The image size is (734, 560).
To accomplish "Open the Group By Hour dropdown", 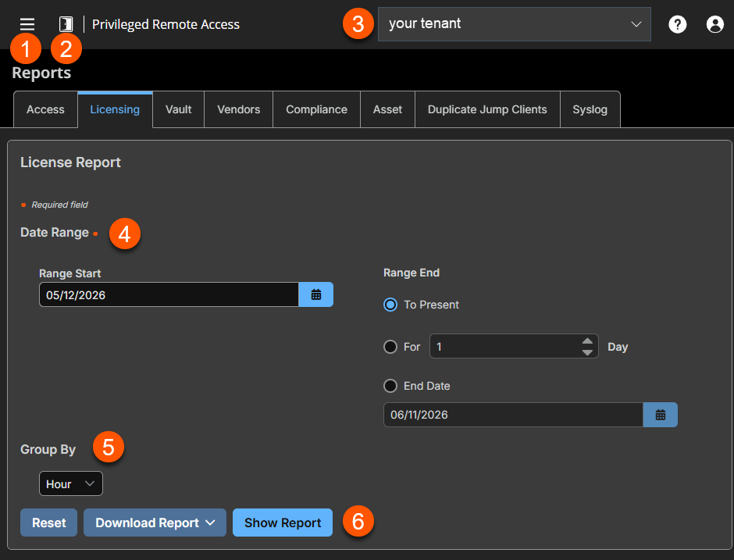I will pos(71,483).
